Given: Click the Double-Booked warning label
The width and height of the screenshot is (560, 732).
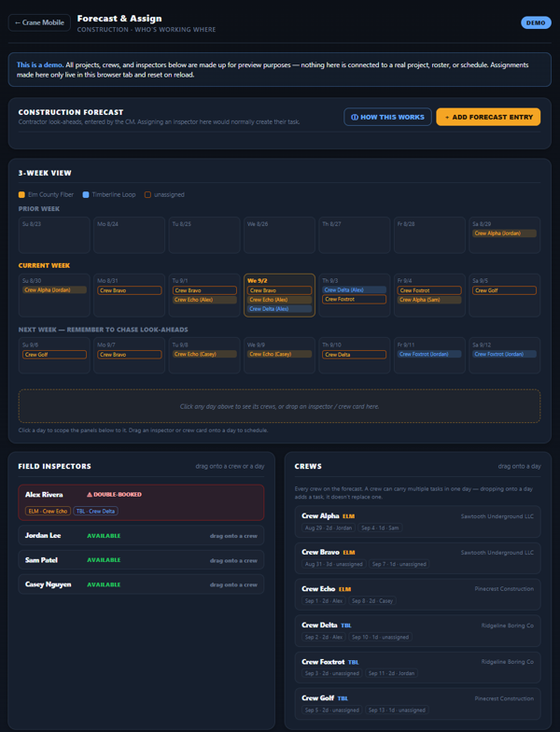Looking at the screenshot, I should point(114,495).
